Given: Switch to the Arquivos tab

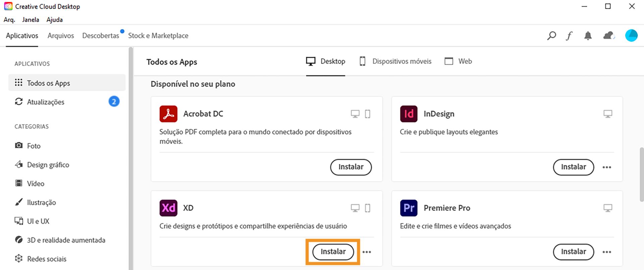Looking at the screenshot, I should click(61, 36).
